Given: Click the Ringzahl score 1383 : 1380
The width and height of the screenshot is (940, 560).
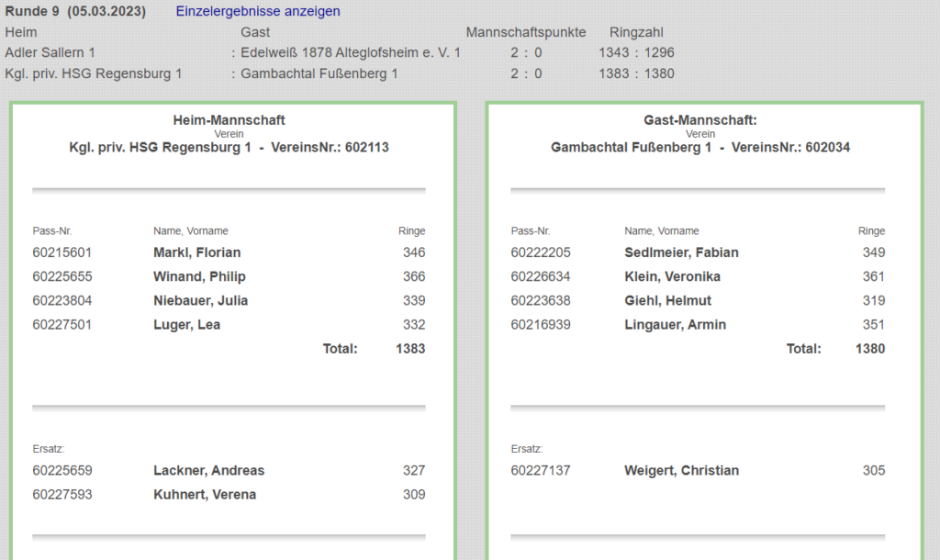Looking at the screenshot, I should (636, 73).
